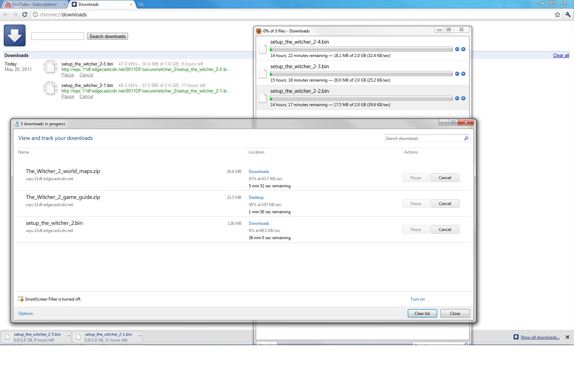The image size is (574, 392).
Task: Turn on SmartScreen Filter
Action: [x=417, y=299]
